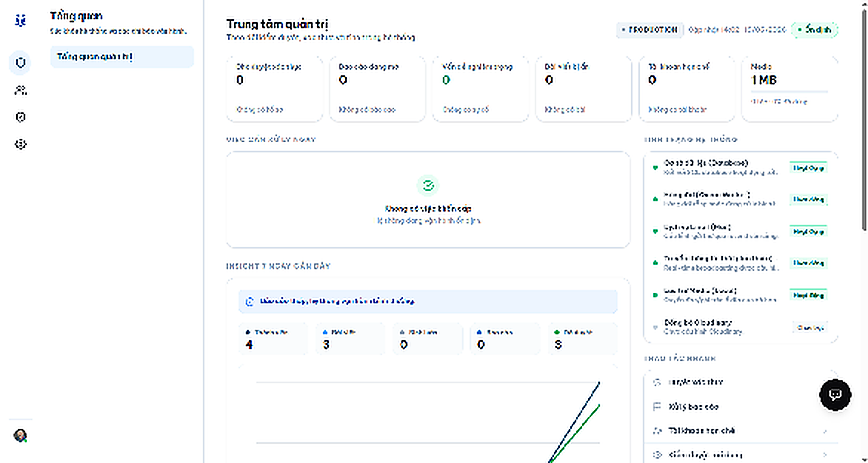This screenshot has width=868, height=463.
Task: Open the 'Tài khoản hạn chế' stat card
Action: point(687,88)
